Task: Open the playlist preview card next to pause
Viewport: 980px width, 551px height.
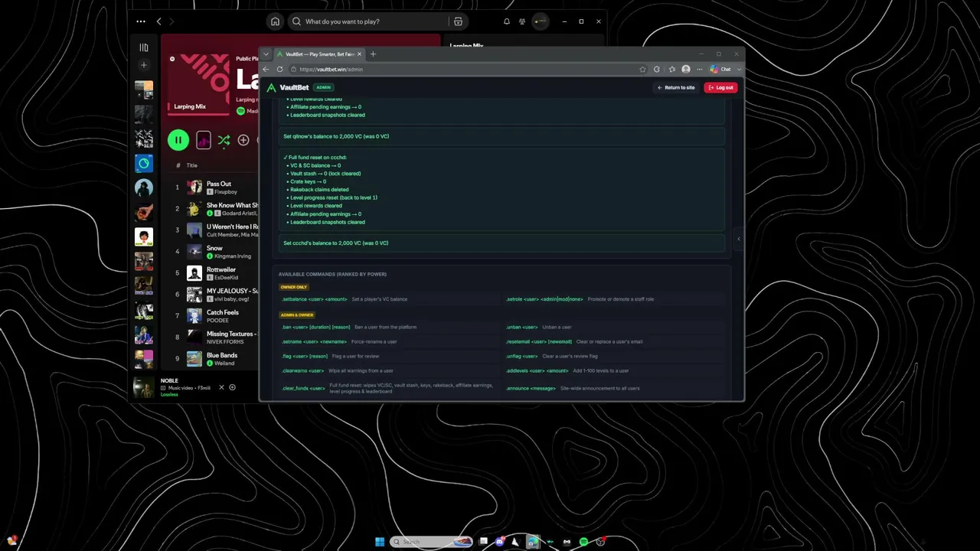Action: [204, 140]
